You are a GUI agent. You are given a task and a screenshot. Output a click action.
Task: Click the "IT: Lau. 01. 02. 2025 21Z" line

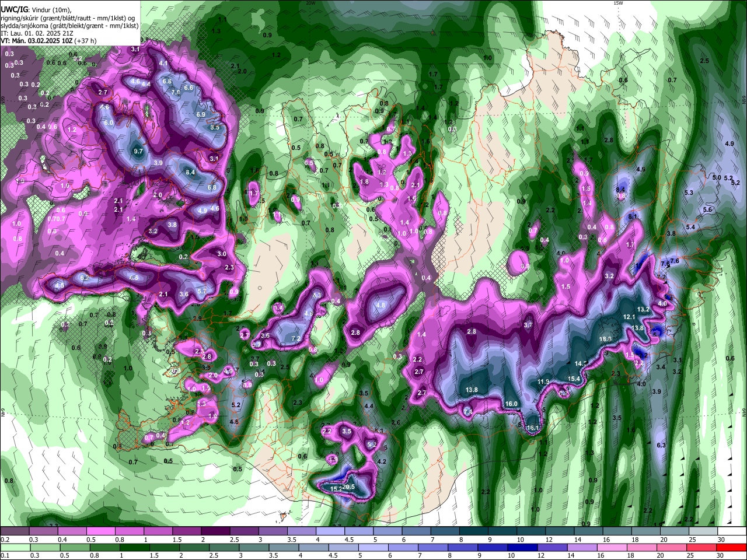(37, 33)
